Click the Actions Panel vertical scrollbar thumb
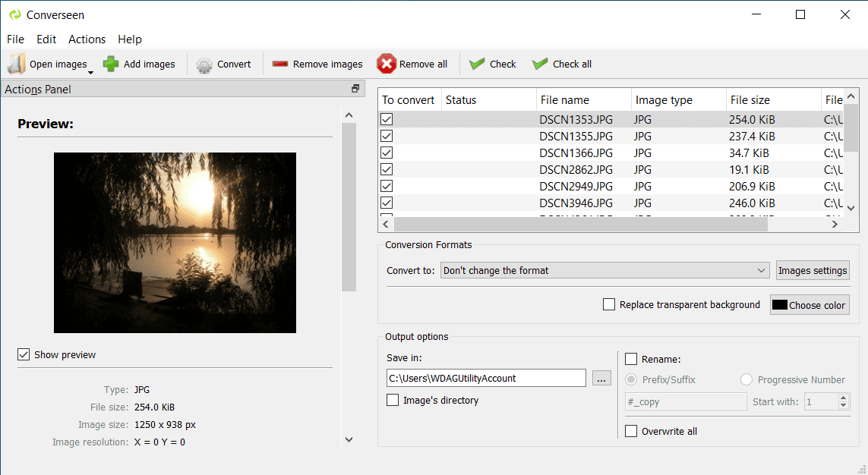 pyautogui.click(x=349, y=207)
